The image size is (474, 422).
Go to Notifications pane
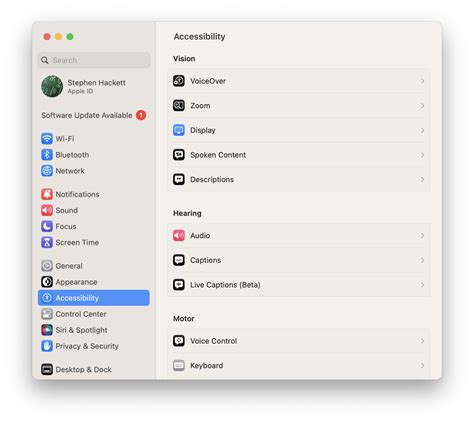[94, 194]
